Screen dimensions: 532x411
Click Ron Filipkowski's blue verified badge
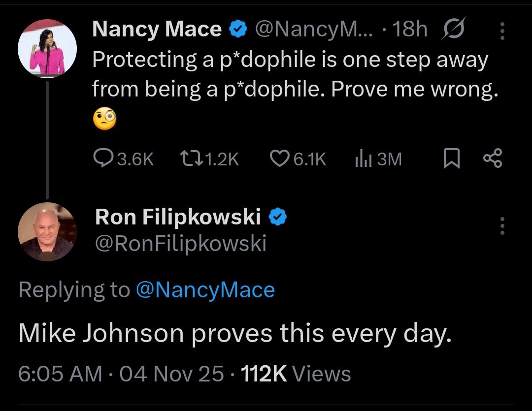point(278,217)
